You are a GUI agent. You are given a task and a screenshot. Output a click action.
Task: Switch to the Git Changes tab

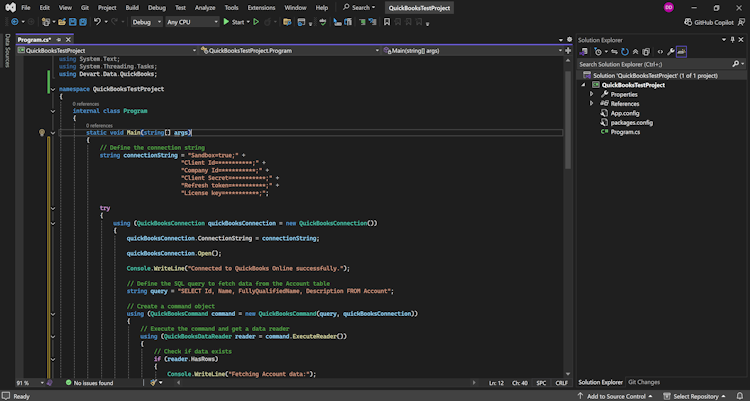pyautogui.click(x=644, y=382)
